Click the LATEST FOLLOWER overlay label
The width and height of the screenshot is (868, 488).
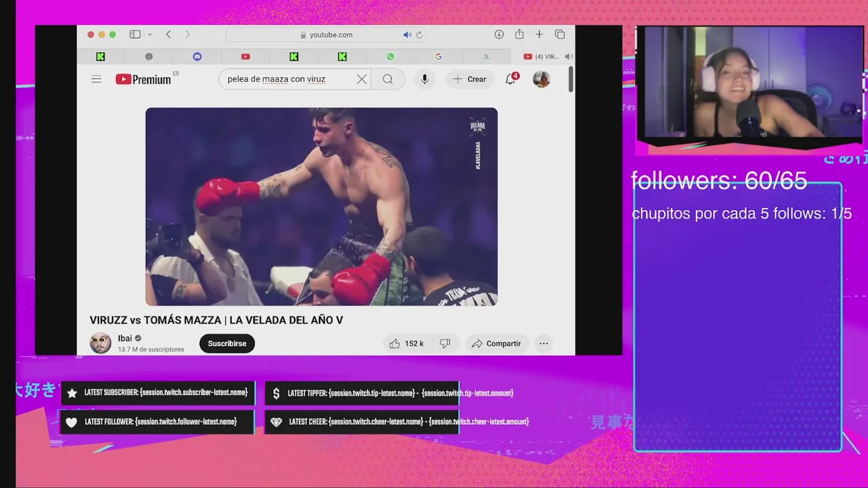(157, 422)
